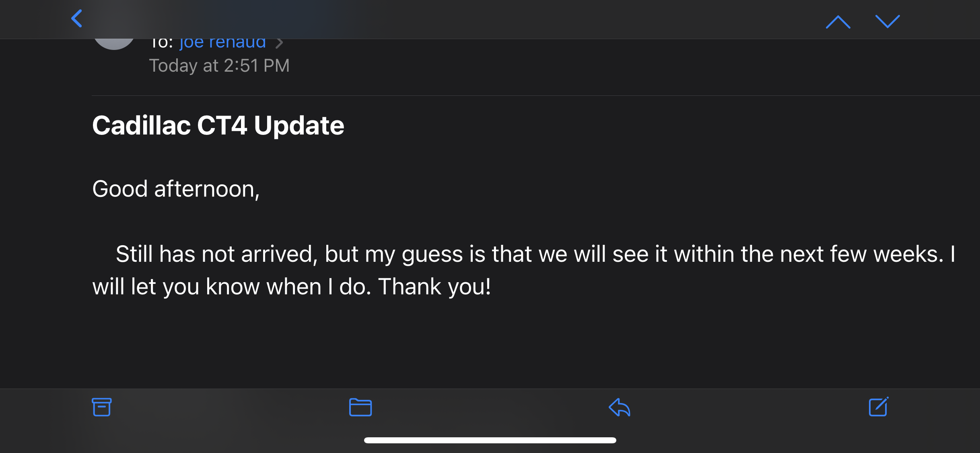The width and height of the screenshot is (980, 453).
Task: Open the move-to-folder icon
Action: click(x=360, y=407)
